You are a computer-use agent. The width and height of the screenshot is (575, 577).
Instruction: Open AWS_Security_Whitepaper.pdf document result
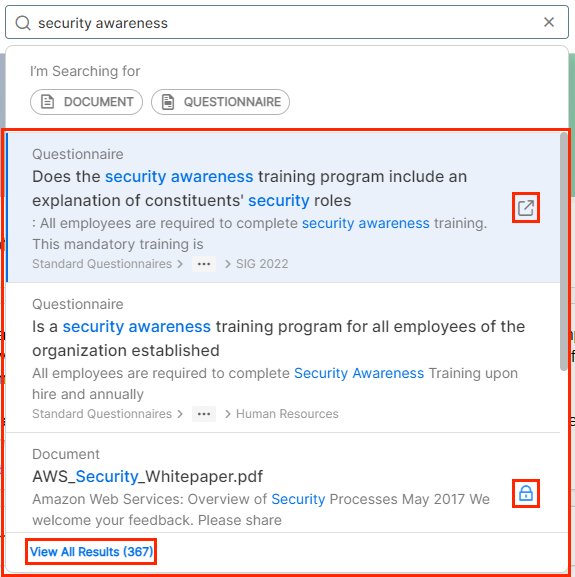point(283,483)
